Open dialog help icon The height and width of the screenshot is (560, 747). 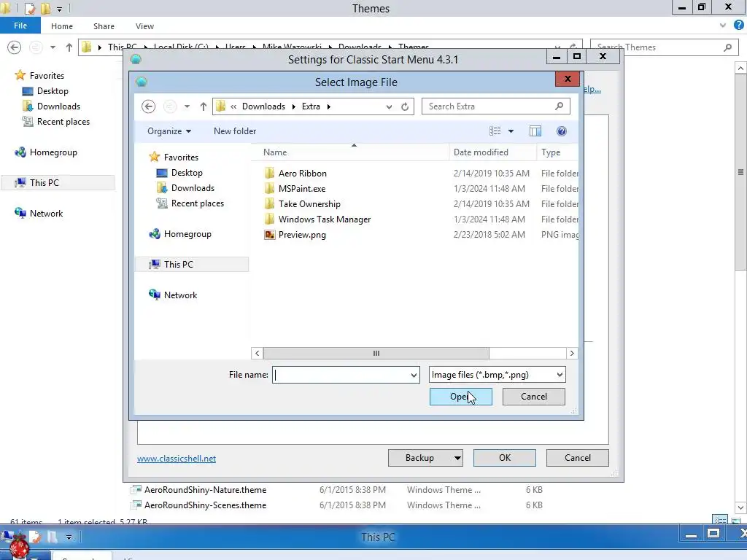(562, 131)
